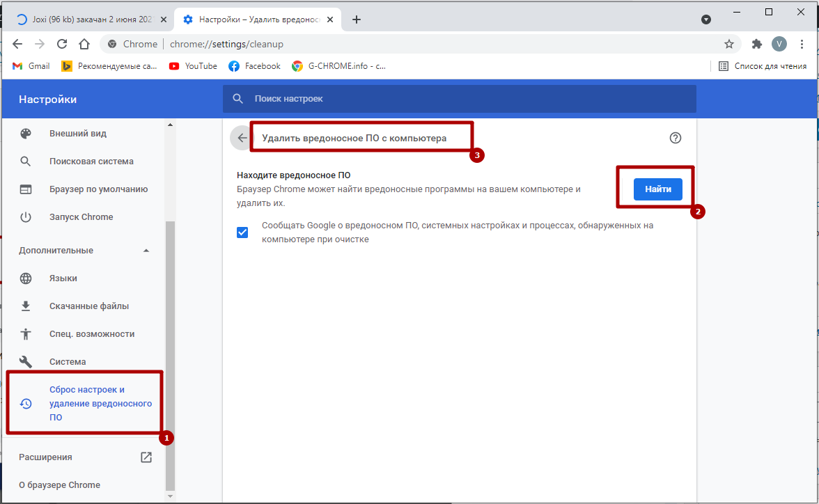The height and width of the screenshot is (504, 819).
Task: Close the Настройки tab
Action: tap(330, 19)
